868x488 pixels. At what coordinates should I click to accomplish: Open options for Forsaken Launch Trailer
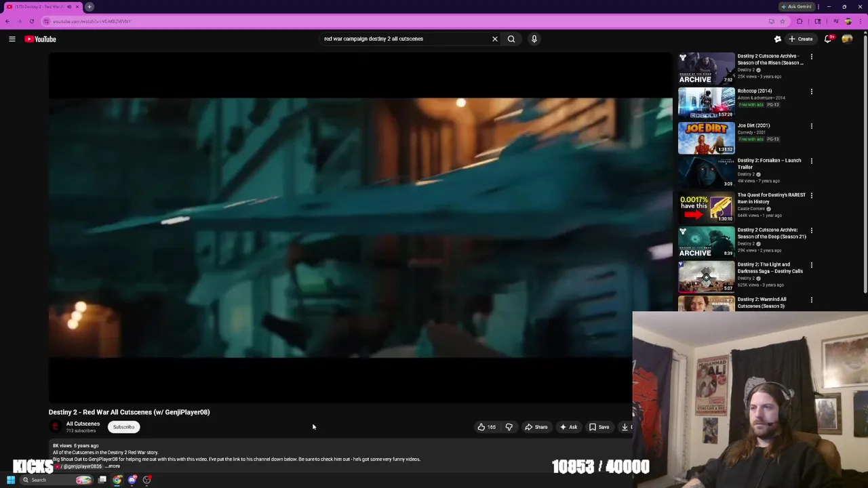pyautogui.click(x=812, y=161)
